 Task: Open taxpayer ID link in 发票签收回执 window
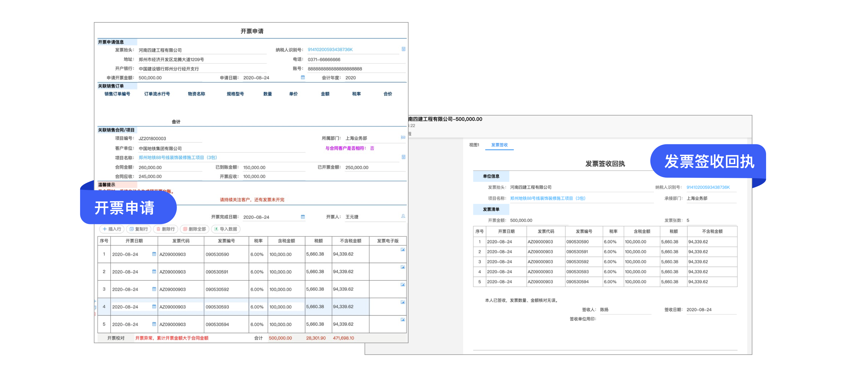pyautogui.click(x=708, y=187)
